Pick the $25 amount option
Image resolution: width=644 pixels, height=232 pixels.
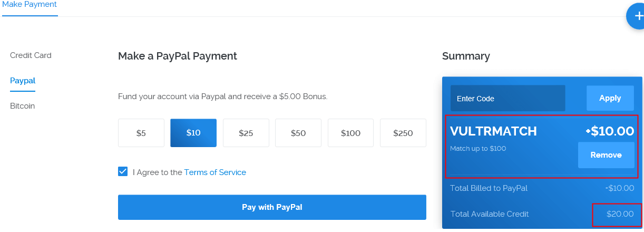click(x=246, y=133)
